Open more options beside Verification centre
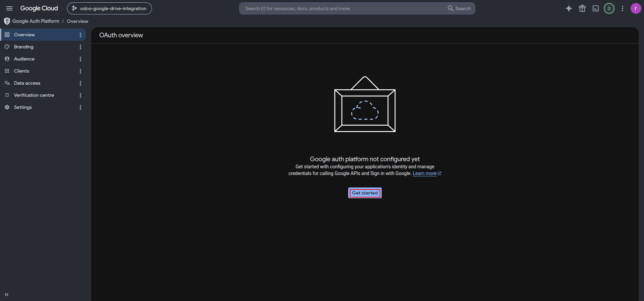 pyautogui.click(x=80, y=95)
